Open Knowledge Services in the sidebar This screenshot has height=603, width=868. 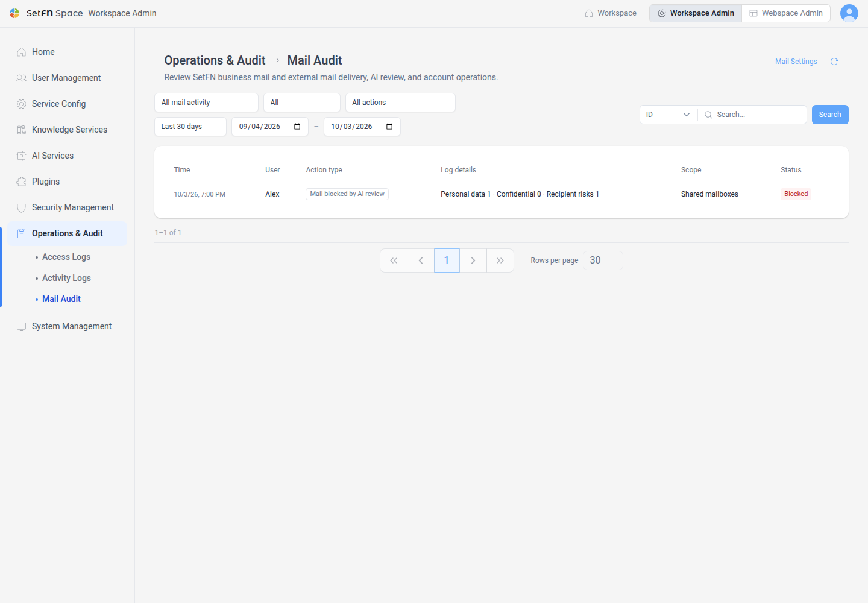[x=67, y=130]
